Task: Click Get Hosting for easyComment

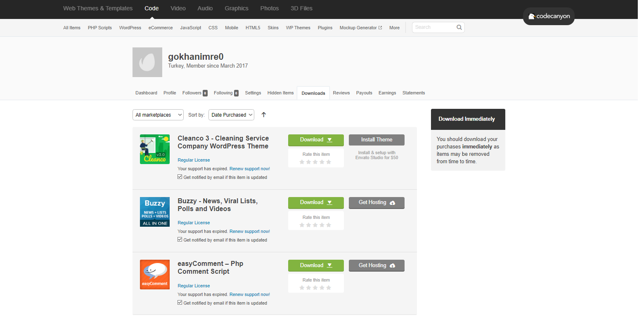Action: tap(376, 265)
